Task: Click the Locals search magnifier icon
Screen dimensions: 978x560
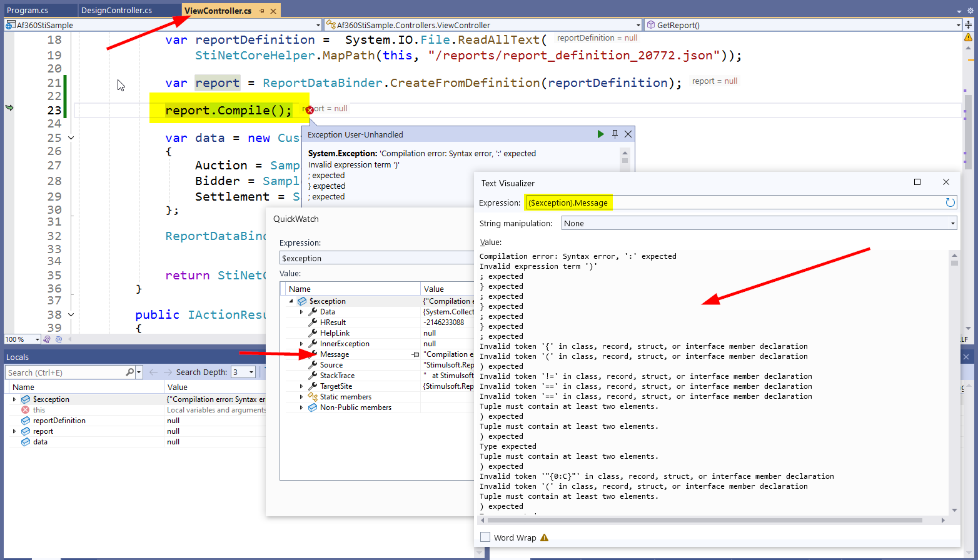Action: [x=129, y=372]
